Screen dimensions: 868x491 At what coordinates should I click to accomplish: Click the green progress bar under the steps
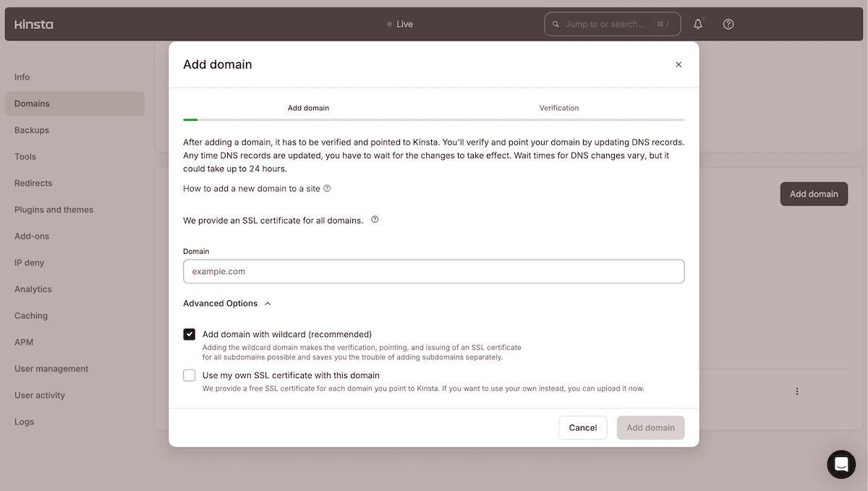(190, 119)
